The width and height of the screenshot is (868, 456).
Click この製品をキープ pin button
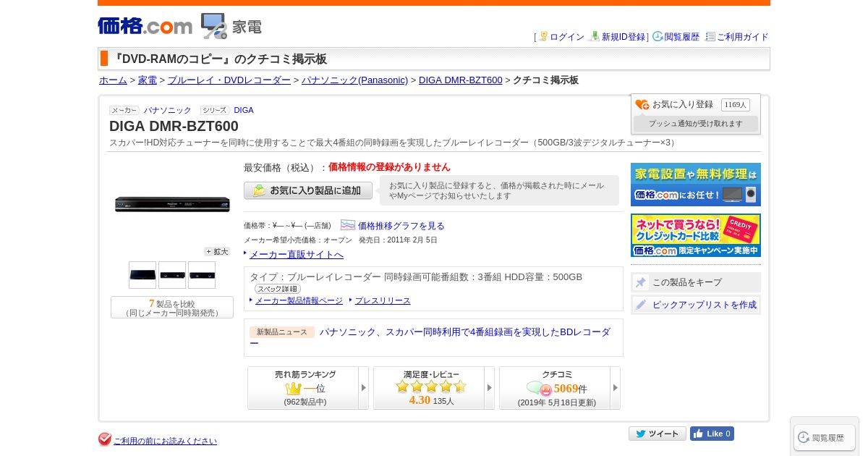(x=696, y=282)
